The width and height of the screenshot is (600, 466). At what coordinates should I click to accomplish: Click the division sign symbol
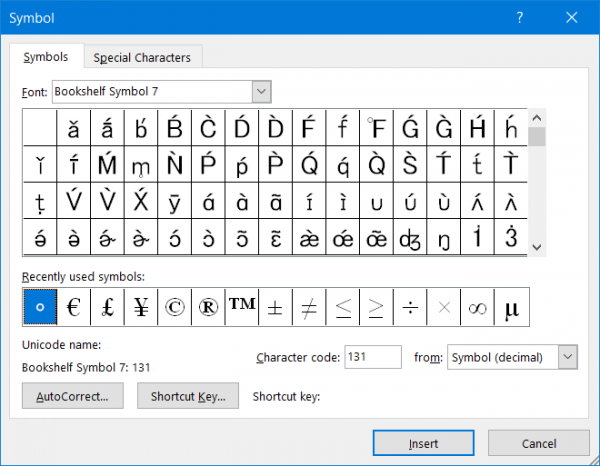tap(410, 308)
